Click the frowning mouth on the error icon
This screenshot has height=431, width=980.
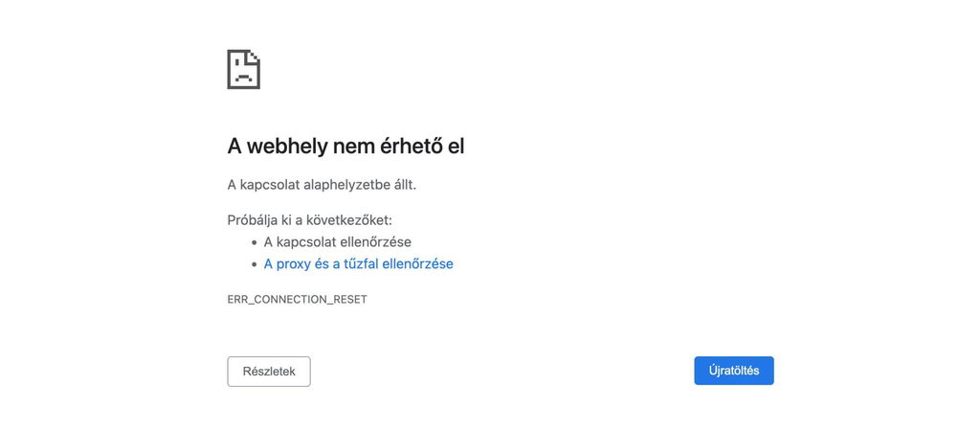[x=243, y=79]
